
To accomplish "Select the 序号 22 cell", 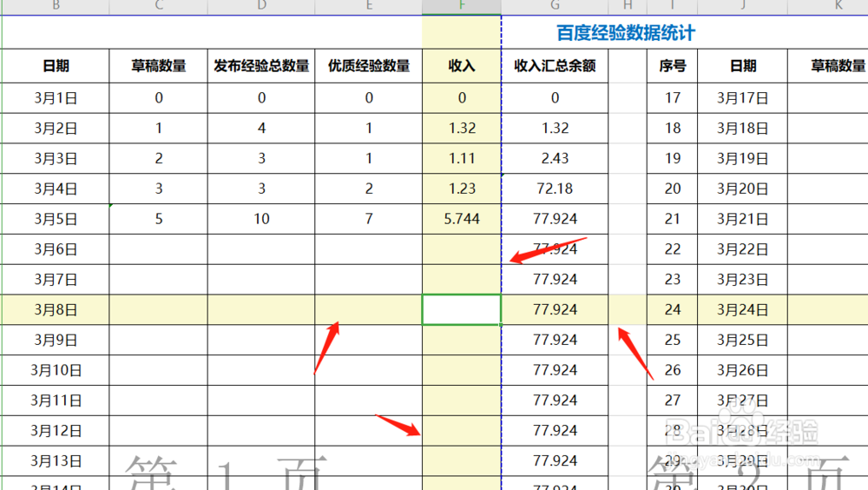I will [672, 249].
